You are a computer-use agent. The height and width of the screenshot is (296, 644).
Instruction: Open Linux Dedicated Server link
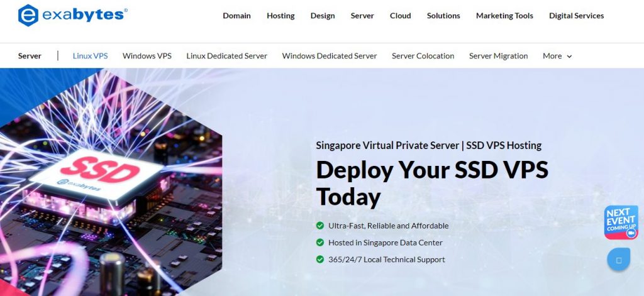coord(226,56)
